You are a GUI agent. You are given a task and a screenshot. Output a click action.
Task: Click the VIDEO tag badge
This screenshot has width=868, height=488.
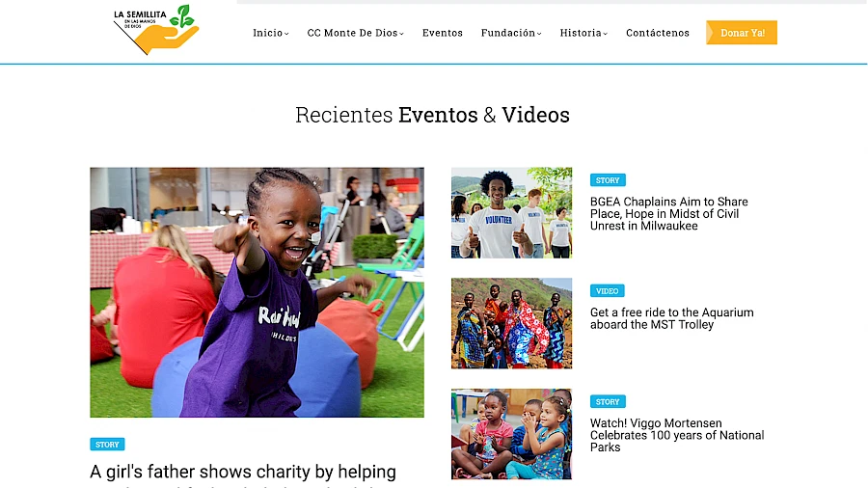pyautogui.click(x=608, y=291)
